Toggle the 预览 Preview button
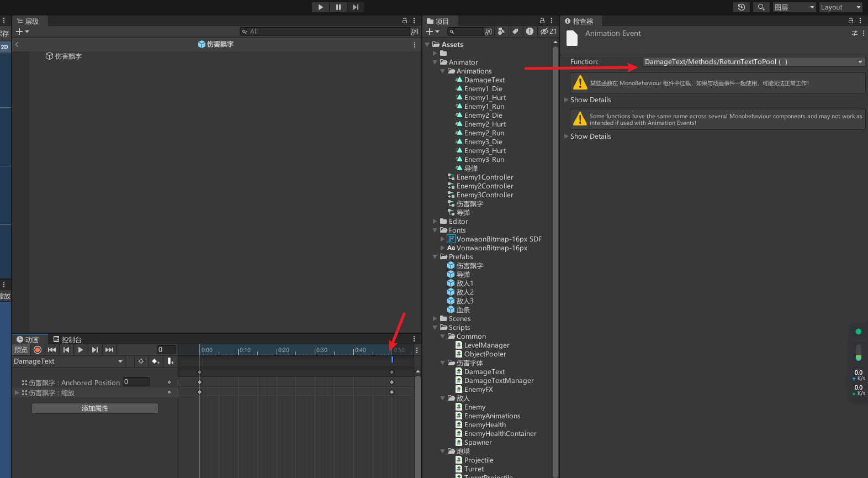 [x=21, y=350]
